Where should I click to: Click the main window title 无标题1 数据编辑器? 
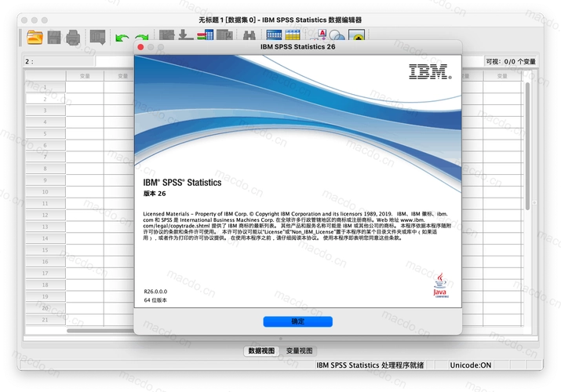click(x=280, y=20)
